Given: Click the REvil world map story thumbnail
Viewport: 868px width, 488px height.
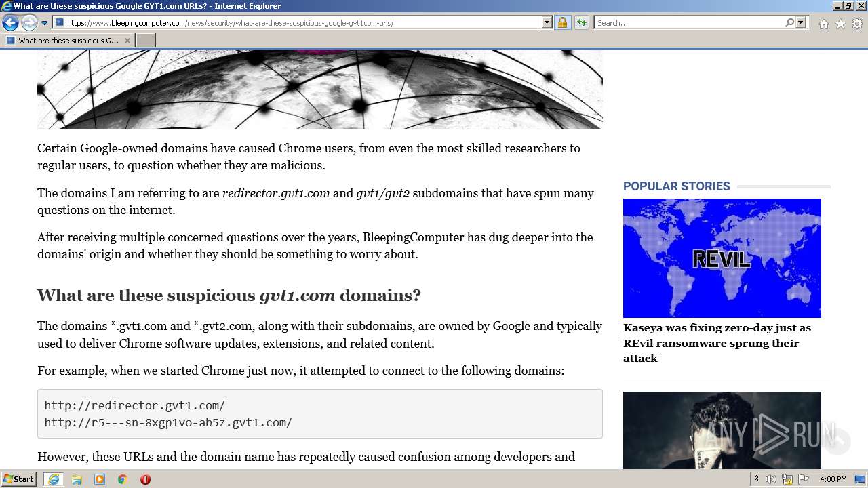Looking at the screenshot, I should [x=722, y=258].
